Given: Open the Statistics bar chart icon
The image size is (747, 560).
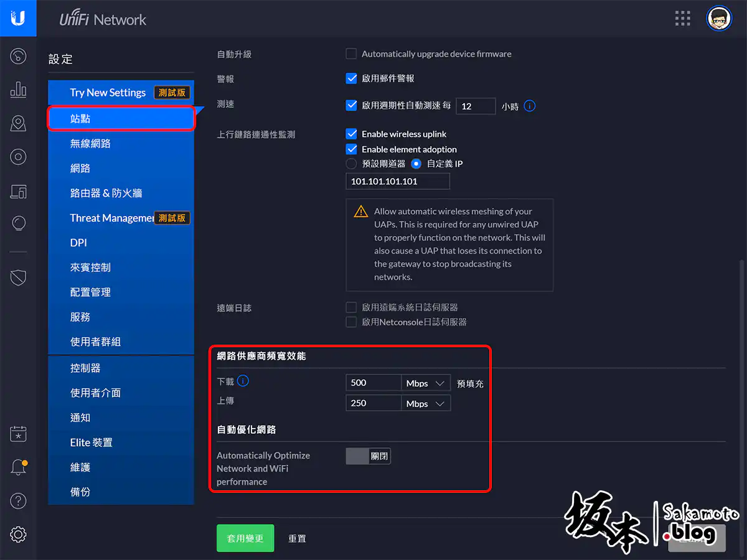Looking at the screenshot, I should point(18,90).
